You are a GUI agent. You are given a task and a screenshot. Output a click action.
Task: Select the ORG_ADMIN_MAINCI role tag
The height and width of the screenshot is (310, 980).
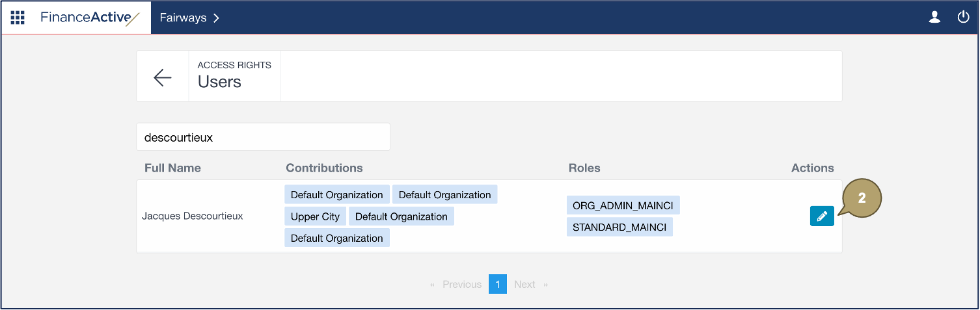623,205
